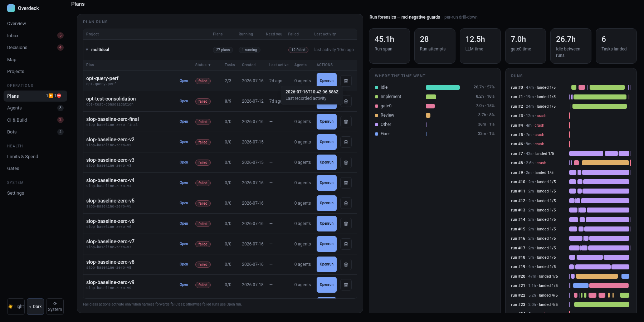Remove slop-baseline-zero-v4 using trash icon
The height and width of the screenshot is (322, 644).
pos(346,183)
